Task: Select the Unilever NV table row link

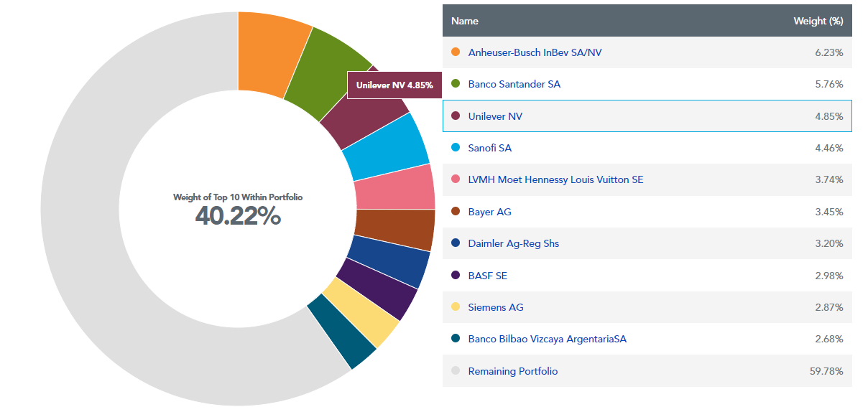Action: [x=495, y=116]
